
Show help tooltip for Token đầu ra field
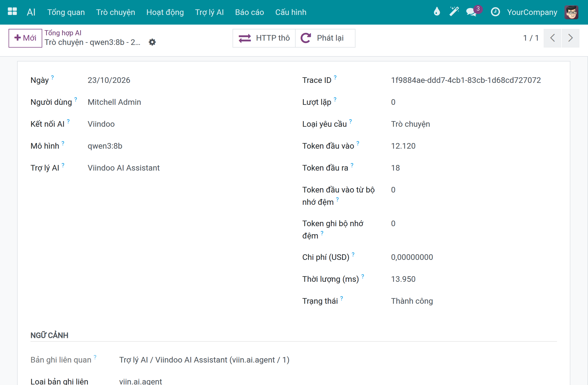(352, 165)
